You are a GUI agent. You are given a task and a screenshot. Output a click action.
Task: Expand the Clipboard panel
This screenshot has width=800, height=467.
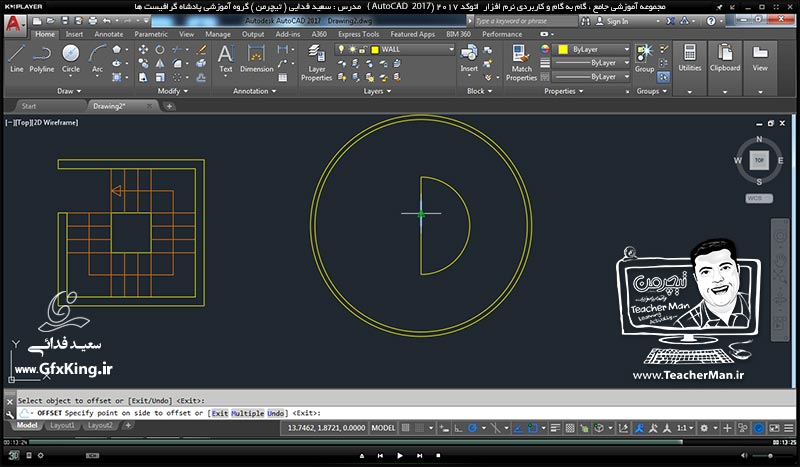point(724,92)
